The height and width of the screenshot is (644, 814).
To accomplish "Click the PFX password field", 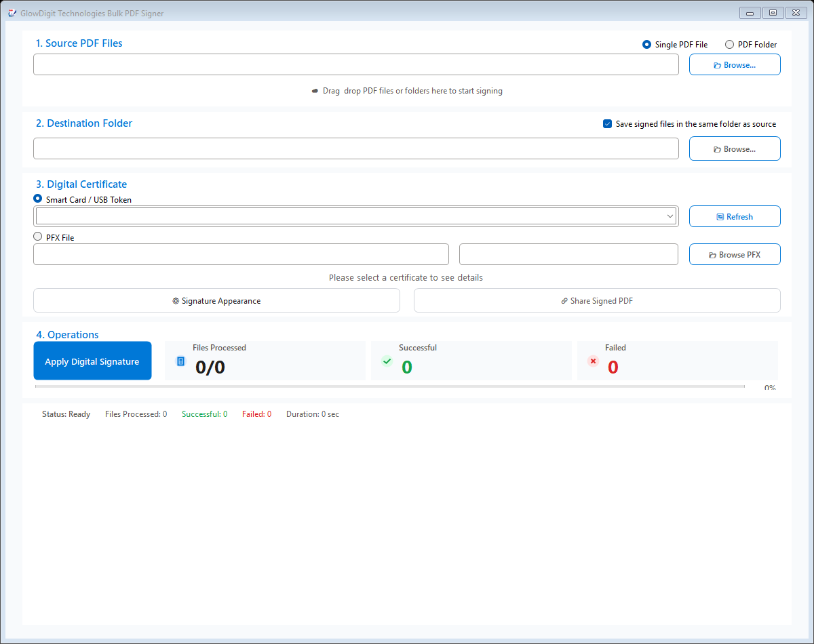I will point(568,254).
